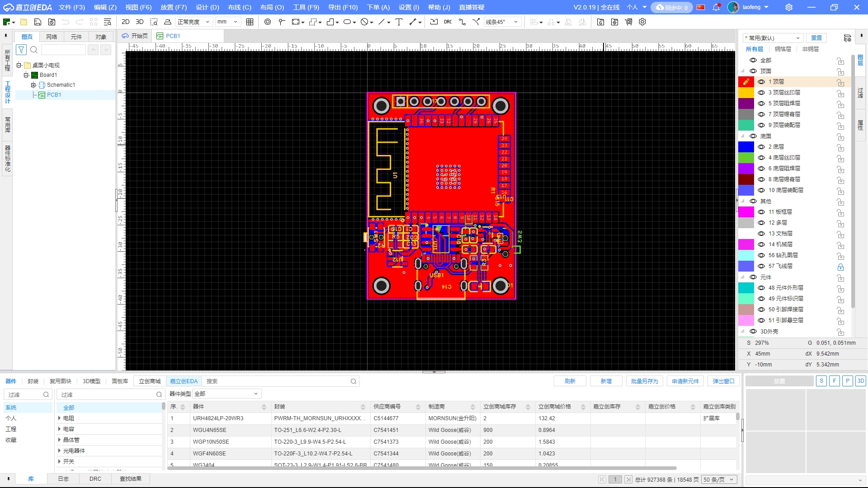Open the 文件 (F3) menu
868x488 pixels.
(x=72, y=7)
